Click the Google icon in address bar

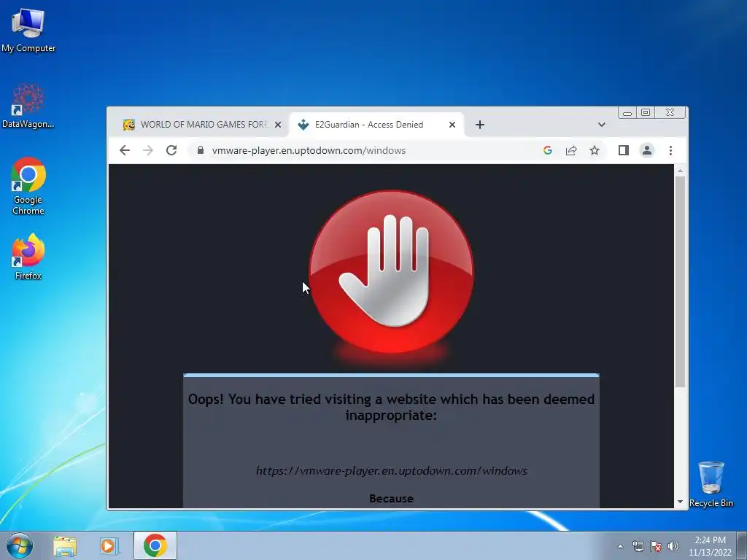548,150
